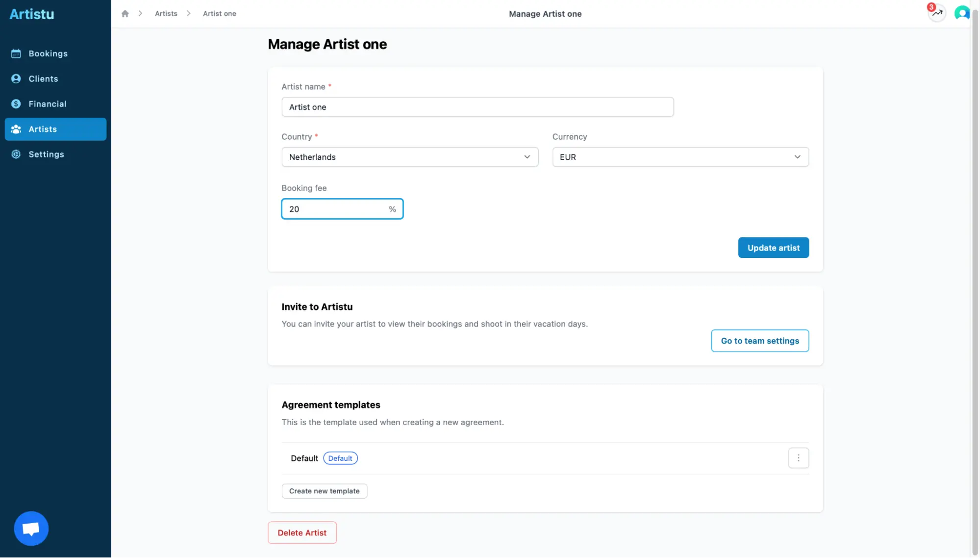Image resolution: width=980 pixels, height=558 pixels.
Task: Click Create new template button
Action: coord(324,491)
